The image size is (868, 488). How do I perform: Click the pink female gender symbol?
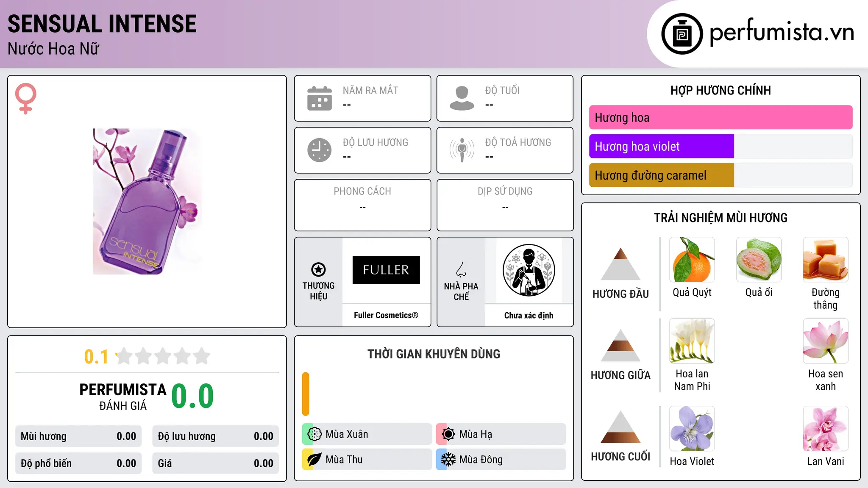coord(26,98)
